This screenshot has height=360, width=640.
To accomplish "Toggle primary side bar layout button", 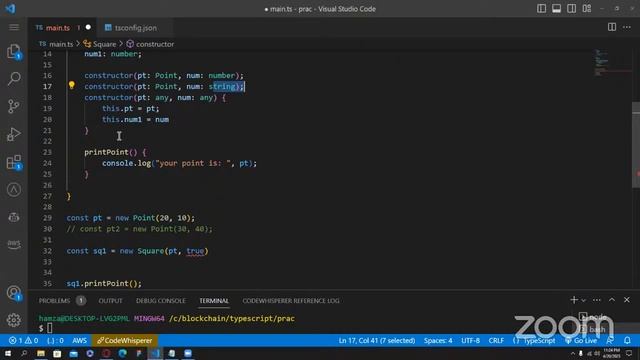I will click(x=541, y=9).
